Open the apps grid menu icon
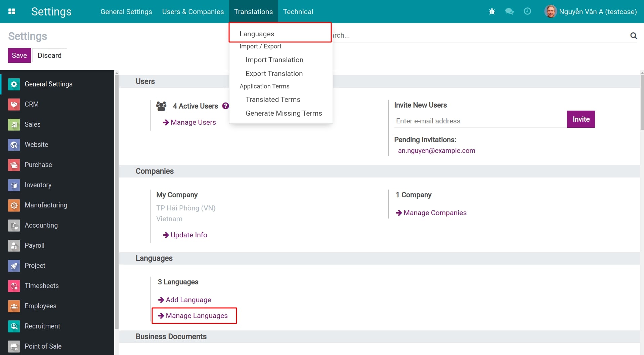Image resolution: width=644 pixels, height=355 pixels. point(12,11)
